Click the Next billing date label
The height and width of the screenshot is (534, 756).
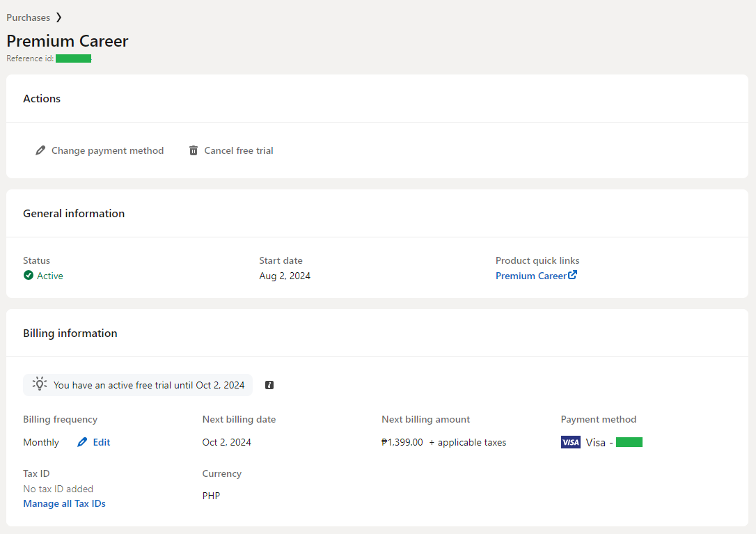click(x=239, y=419)
